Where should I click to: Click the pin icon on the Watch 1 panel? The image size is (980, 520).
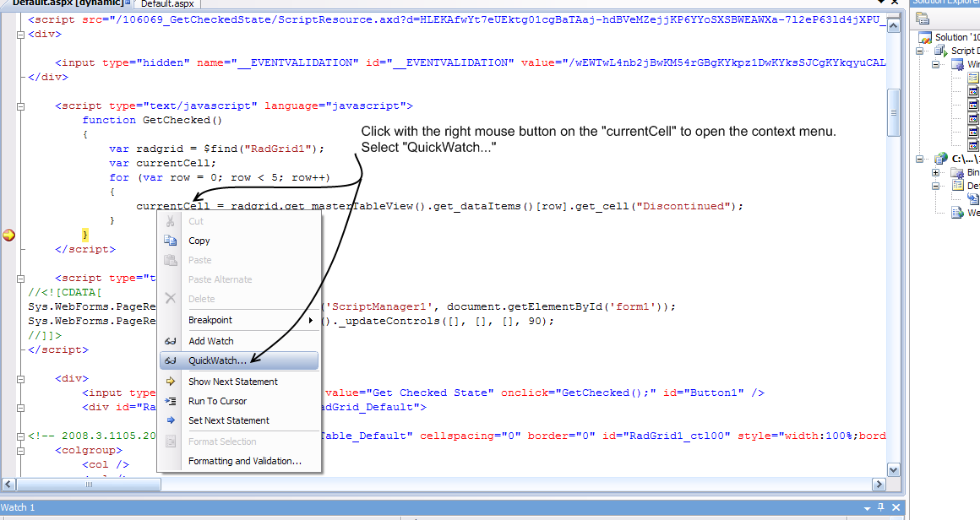point(881,507)
